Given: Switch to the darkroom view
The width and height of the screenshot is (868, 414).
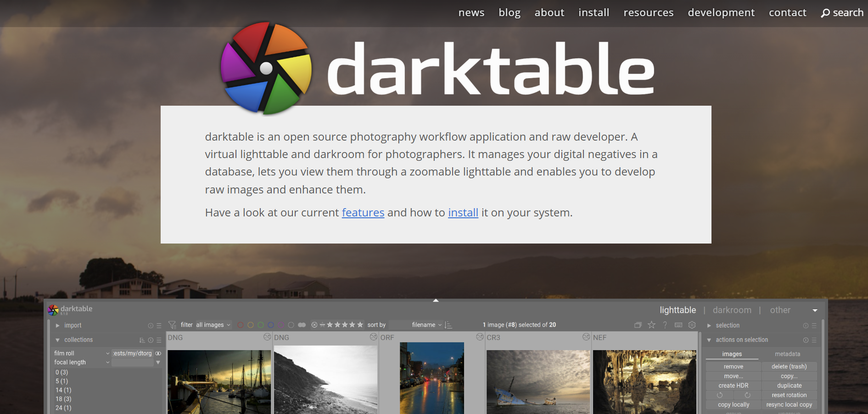Looking at the screenshot, I should 732,310.
